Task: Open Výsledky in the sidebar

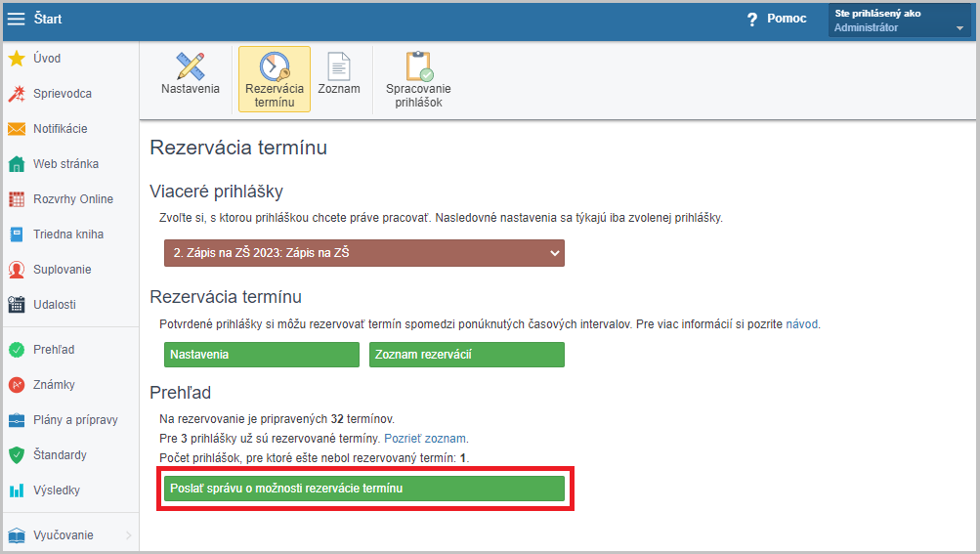Action: [x=57, y=490]
